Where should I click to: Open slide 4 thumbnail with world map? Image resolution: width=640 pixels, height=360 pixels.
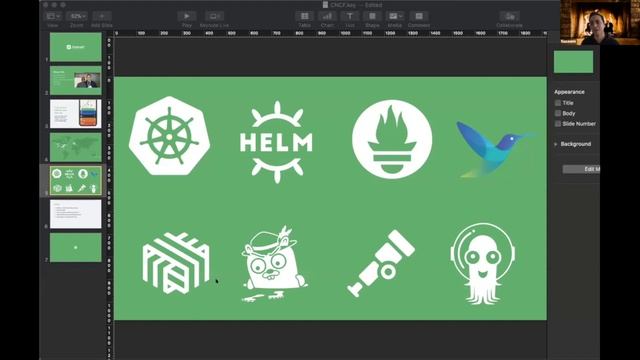pos(76,147)
